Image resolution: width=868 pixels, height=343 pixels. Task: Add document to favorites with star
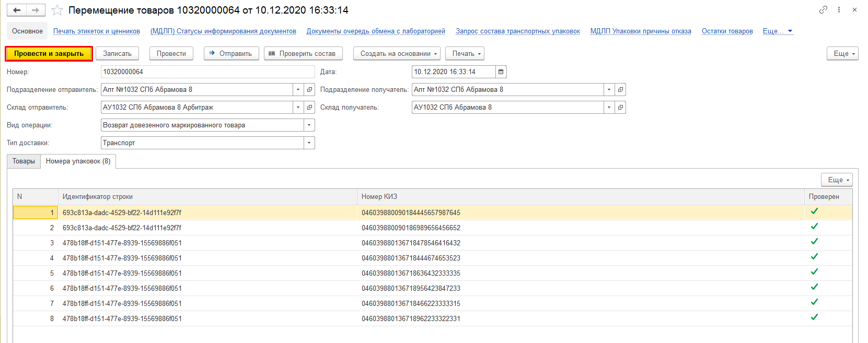pos(57,10)
